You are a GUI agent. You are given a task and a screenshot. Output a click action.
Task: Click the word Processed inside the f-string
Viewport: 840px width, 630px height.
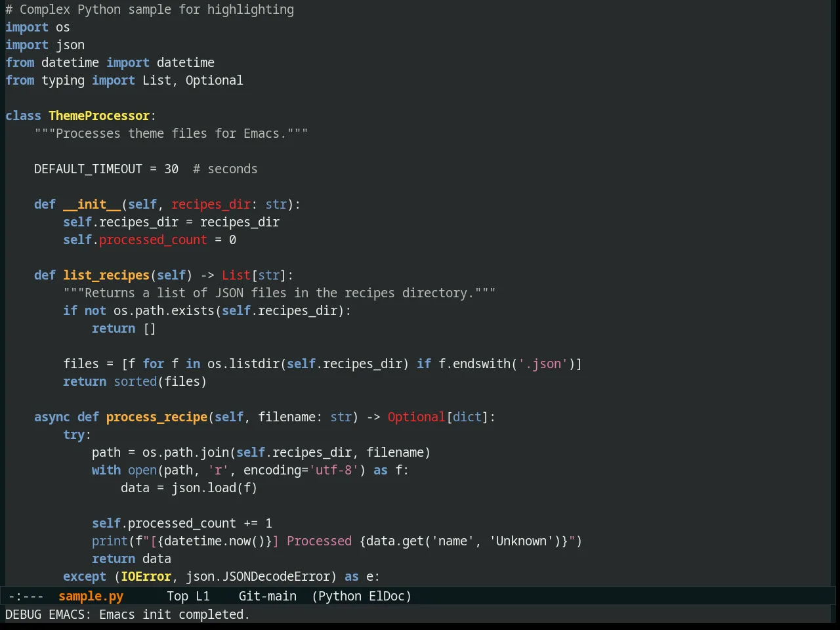(x=319, y=541)
